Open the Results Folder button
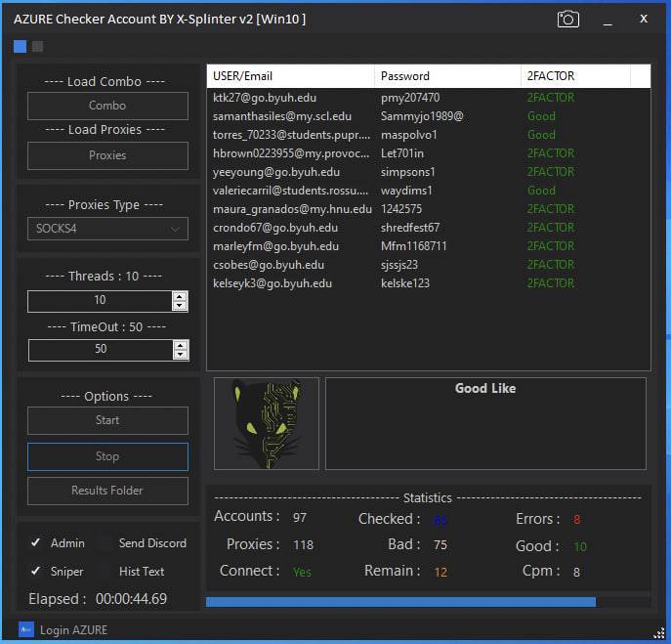This screenshot has width=671, height=644. point(107,491)
